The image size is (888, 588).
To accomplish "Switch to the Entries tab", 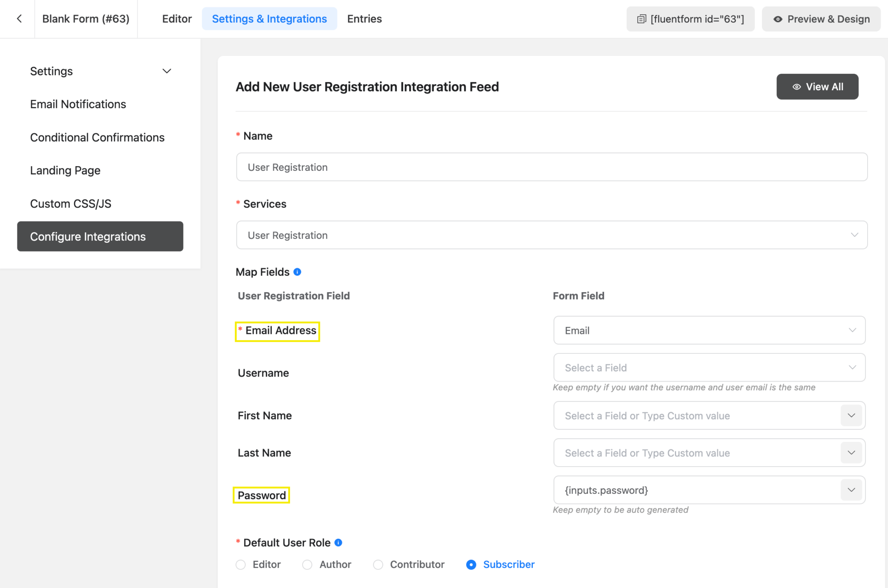I will click(x=364, y=19).
